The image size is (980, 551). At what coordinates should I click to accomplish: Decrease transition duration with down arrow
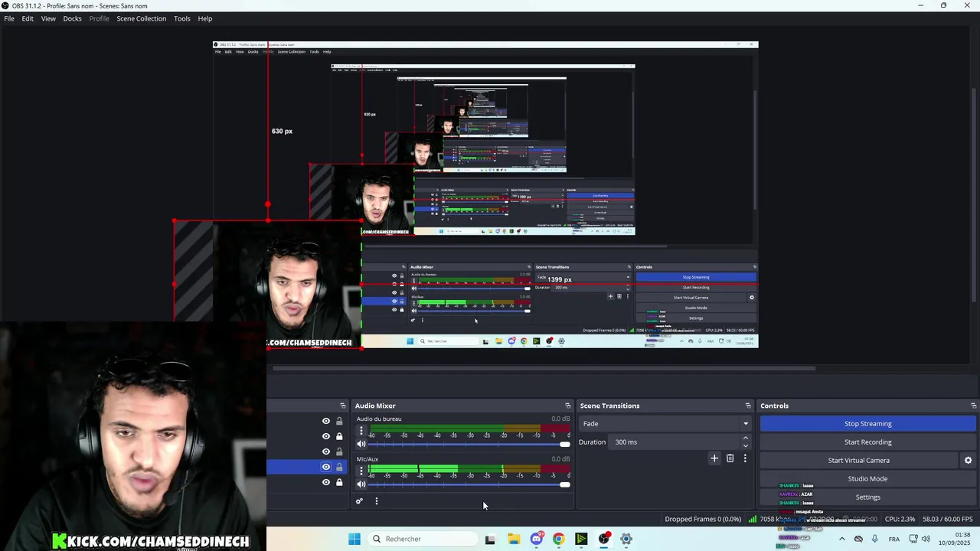pos(746,445)
